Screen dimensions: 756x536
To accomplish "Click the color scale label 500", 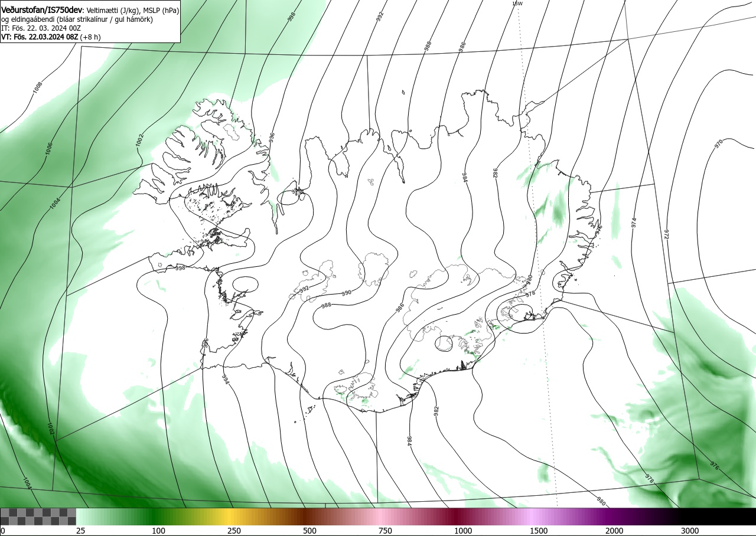I will pos(309,531).
